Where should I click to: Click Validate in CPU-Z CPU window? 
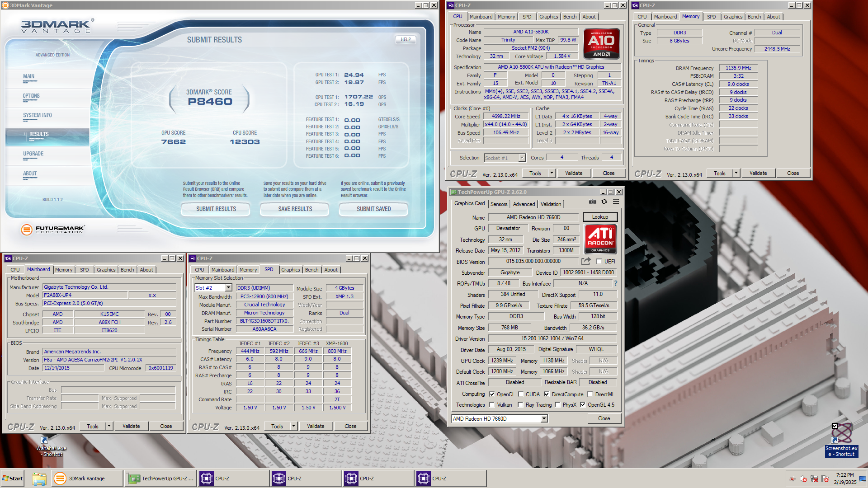pos(574,173)
